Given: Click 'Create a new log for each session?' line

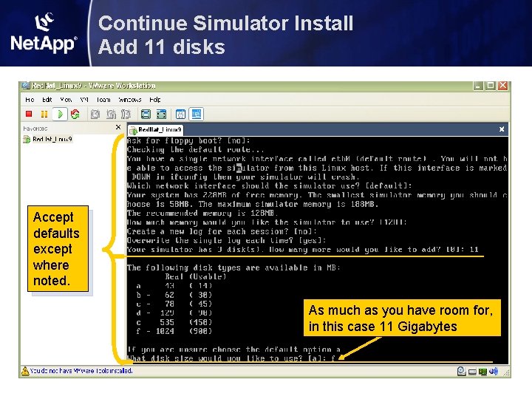Looking at the screenshot, I should tap(222, 231).
